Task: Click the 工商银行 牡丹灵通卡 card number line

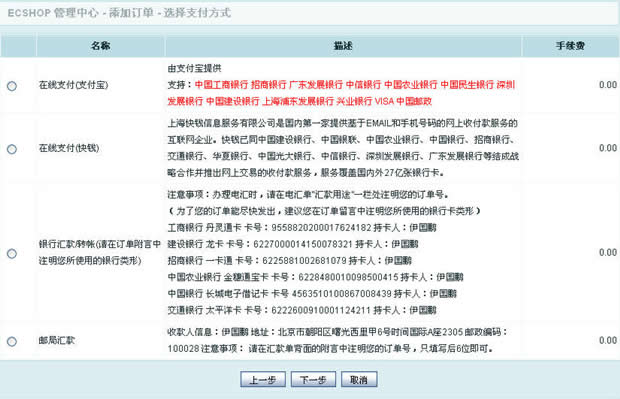Action: 302,228
